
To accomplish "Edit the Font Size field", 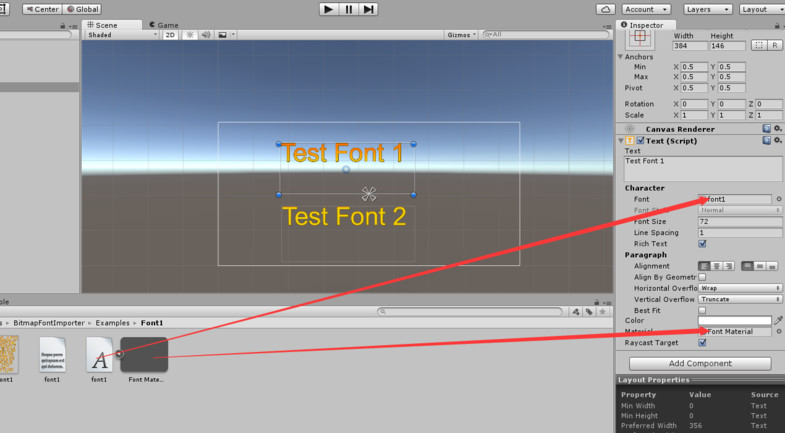I will [740, 221].
